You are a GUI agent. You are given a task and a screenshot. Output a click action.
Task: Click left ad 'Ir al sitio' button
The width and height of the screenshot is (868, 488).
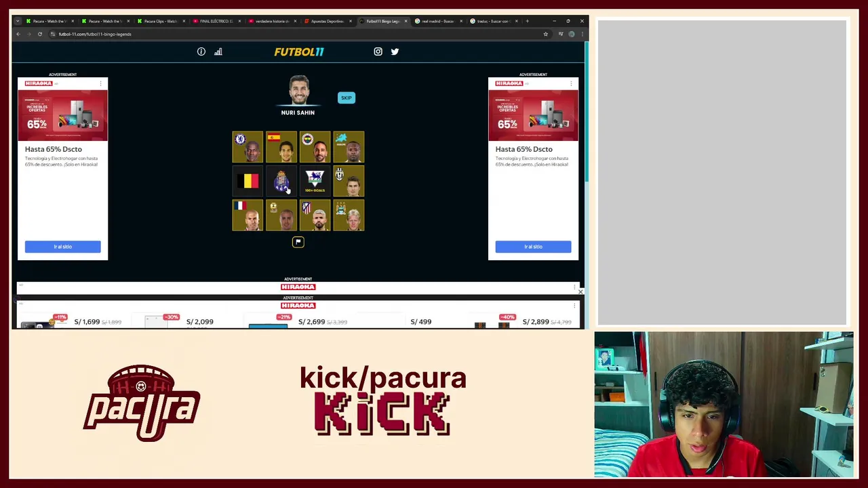pyautogui.click(x=62, y=247)
